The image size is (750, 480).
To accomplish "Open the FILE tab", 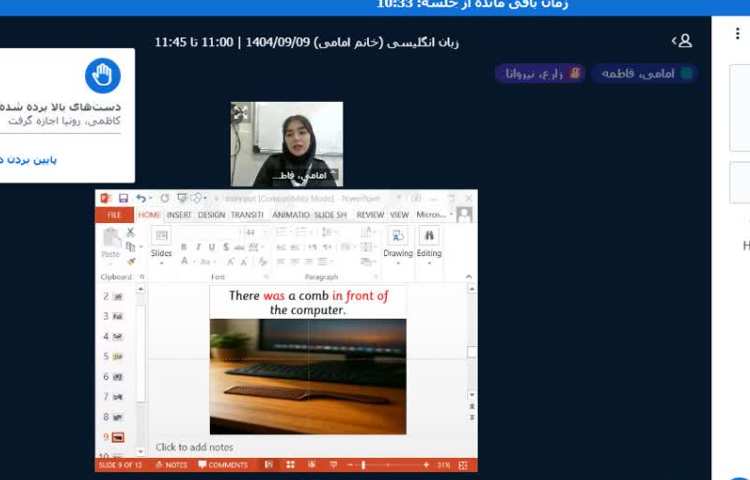I will pyautogui.click(x=114, y=215).
